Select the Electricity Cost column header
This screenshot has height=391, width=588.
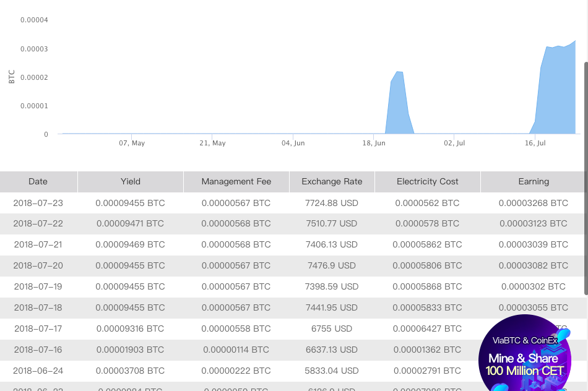click(x=427, y=181)
